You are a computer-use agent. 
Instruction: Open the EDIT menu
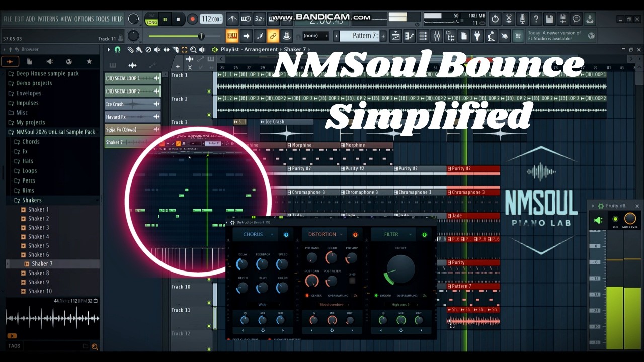coord(19,19)
